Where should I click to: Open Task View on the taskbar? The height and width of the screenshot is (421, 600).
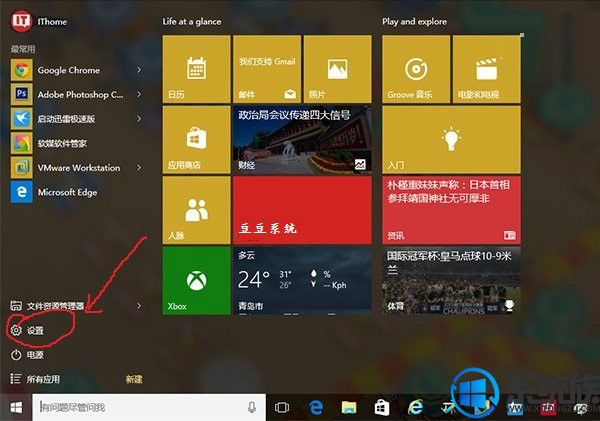282,408
